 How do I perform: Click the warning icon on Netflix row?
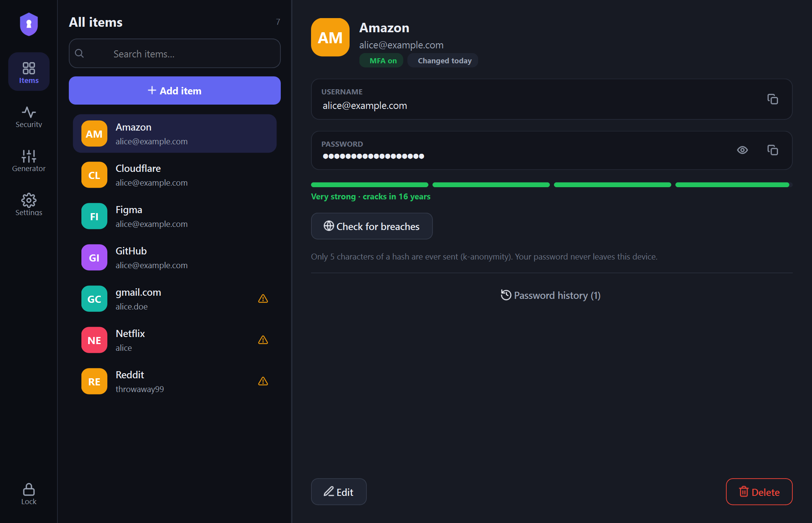(263, 340)
